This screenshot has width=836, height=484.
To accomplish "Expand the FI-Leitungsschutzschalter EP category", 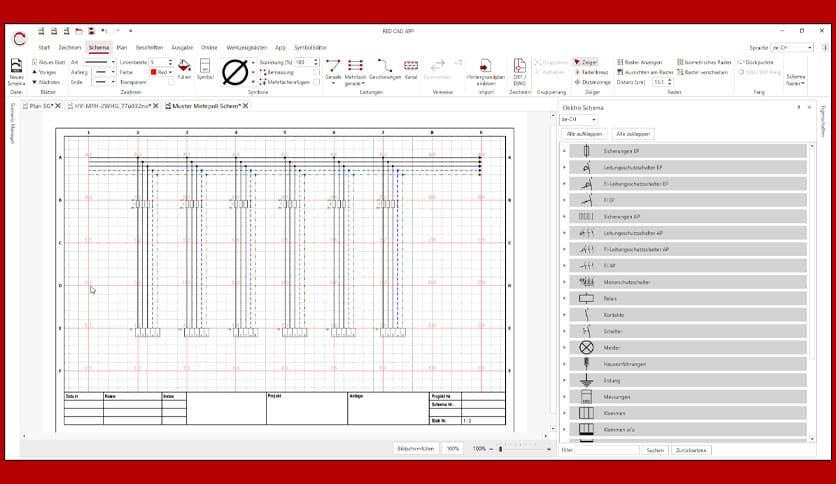I will [x=564, y=184].
